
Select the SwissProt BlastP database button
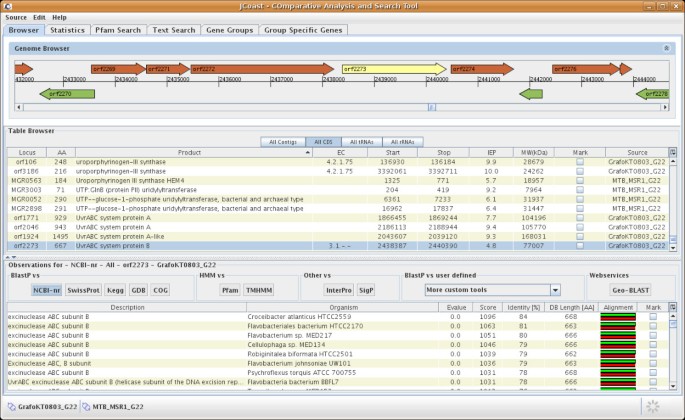tap(83, 290)
